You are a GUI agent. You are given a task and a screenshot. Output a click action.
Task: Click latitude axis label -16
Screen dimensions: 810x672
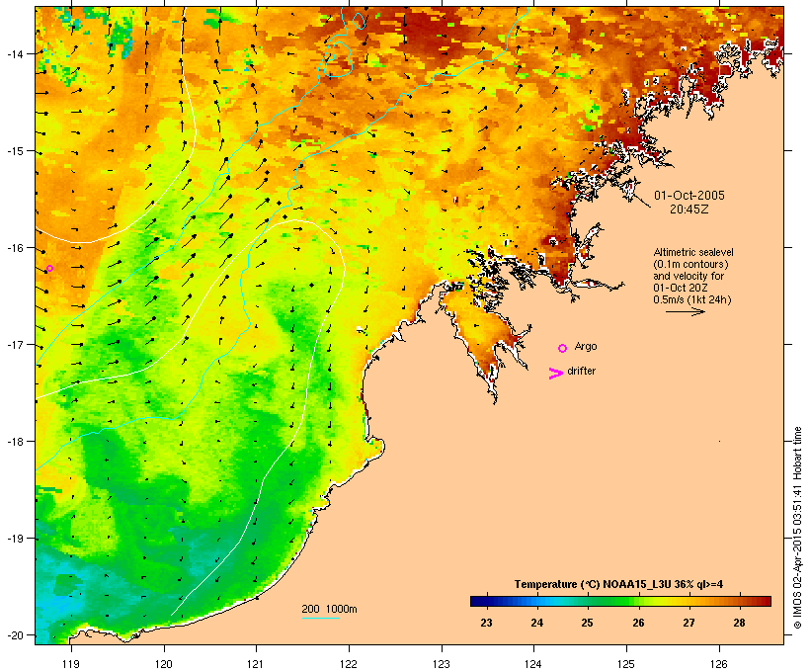coord(14,248)
